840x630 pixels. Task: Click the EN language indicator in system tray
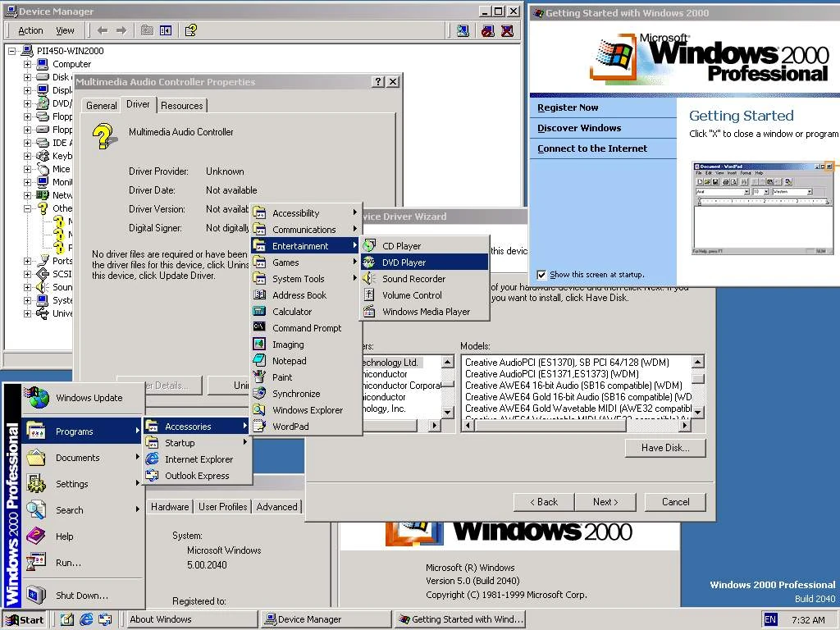[769, 619]
